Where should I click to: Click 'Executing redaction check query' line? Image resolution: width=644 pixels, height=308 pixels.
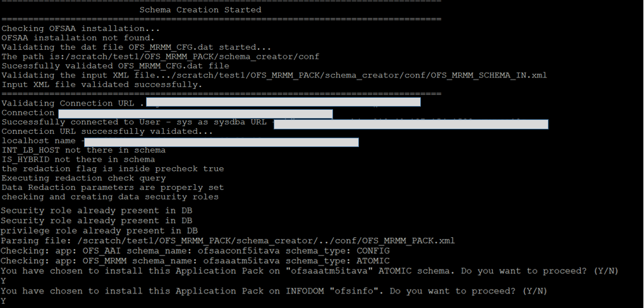[x=83, y=179]
